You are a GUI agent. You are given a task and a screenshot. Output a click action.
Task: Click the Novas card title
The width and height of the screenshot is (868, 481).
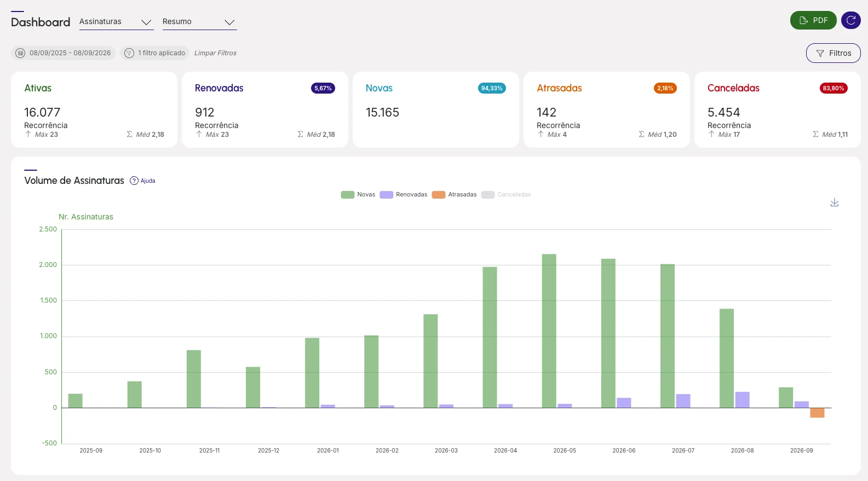[x=379, y=88]
